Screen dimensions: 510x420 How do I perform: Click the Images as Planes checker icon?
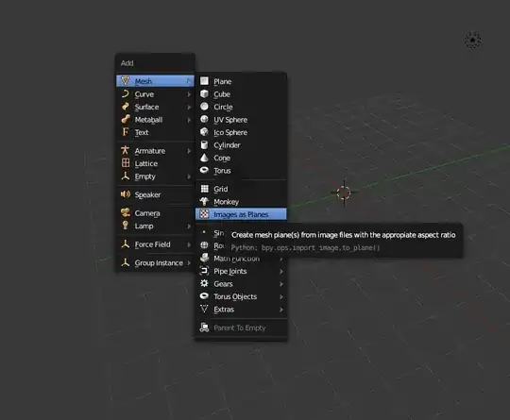click(204, 214)
